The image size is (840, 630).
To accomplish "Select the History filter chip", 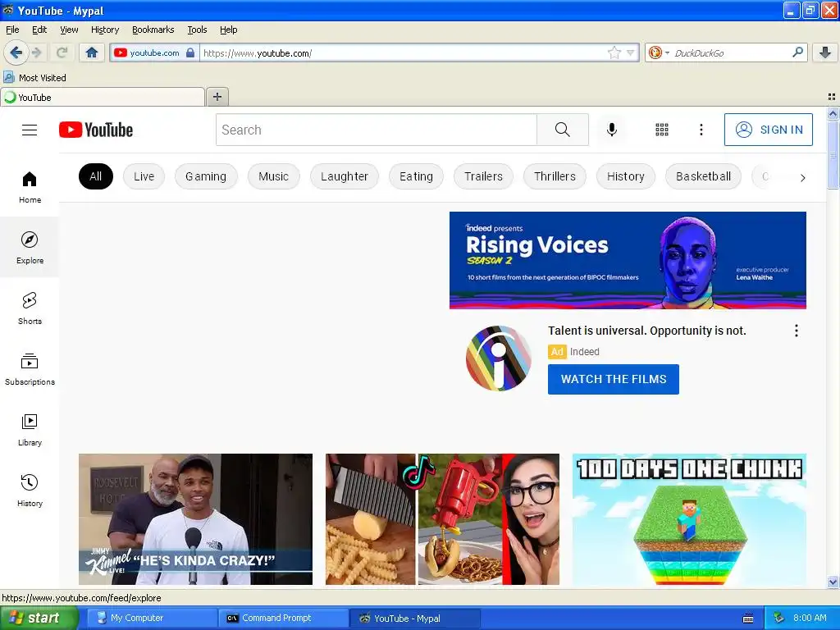I will (626, 176).
